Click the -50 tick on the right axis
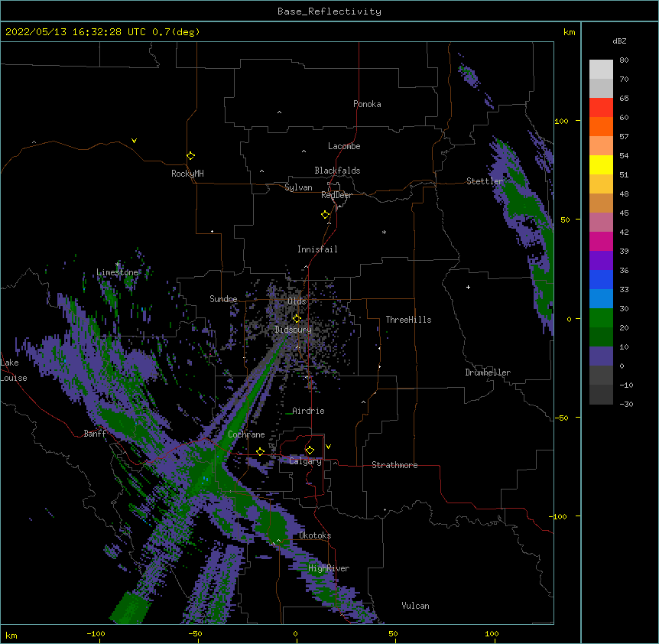659x644 pixels. click(561, 418)
